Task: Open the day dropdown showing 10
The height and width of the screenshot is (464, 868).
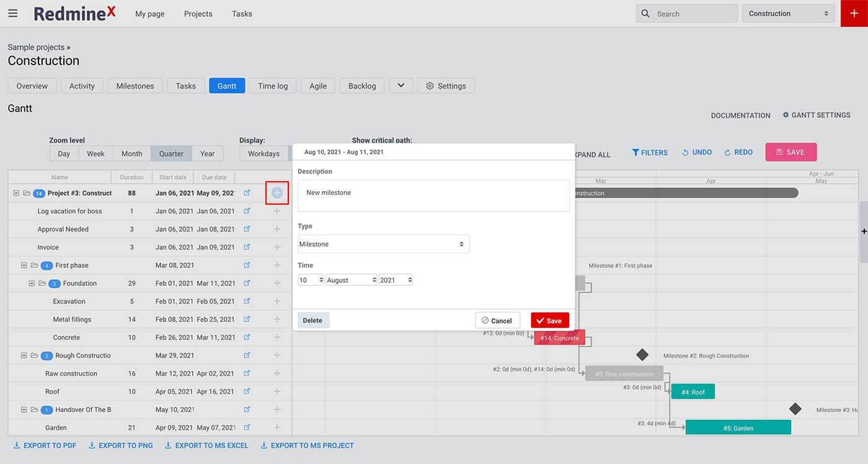Action: tap(311, 280)
